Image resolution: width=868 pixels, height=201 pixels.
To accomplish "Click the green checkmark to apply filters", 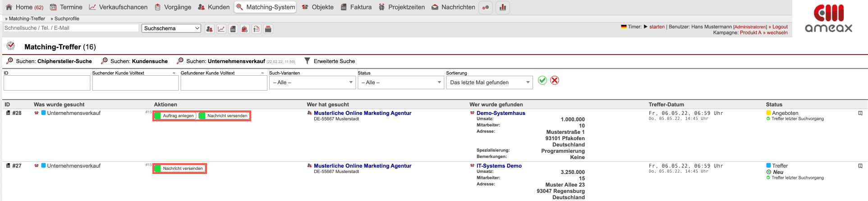I will coord(542,80).
